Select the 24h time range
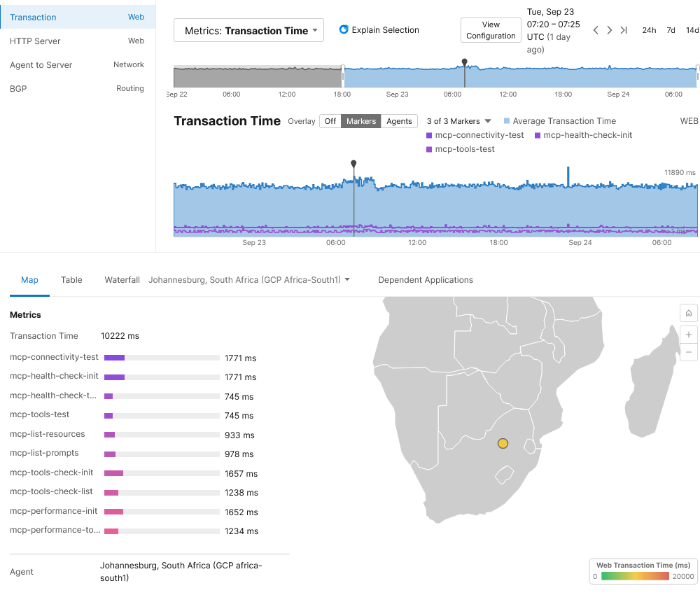 coord(649,30)
